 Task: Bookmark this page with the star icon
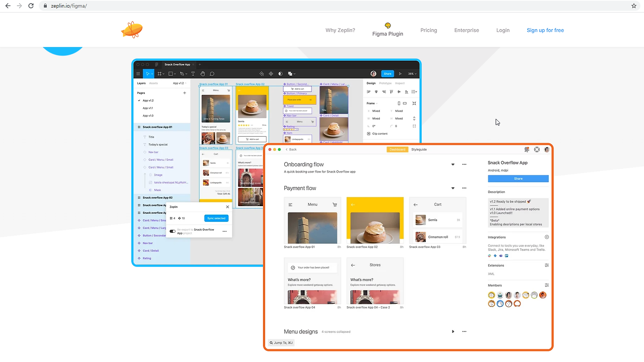634,6
